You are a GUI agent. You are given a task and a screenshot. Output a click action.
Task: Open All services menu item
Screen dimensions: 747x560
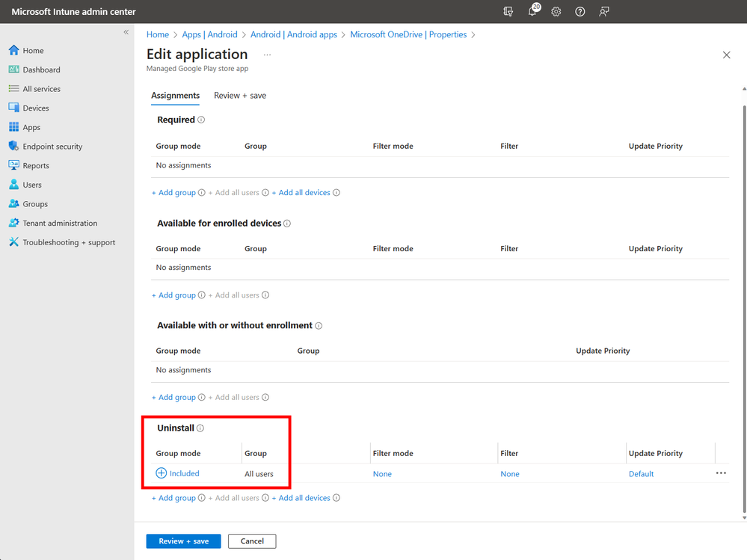(41, 88)
